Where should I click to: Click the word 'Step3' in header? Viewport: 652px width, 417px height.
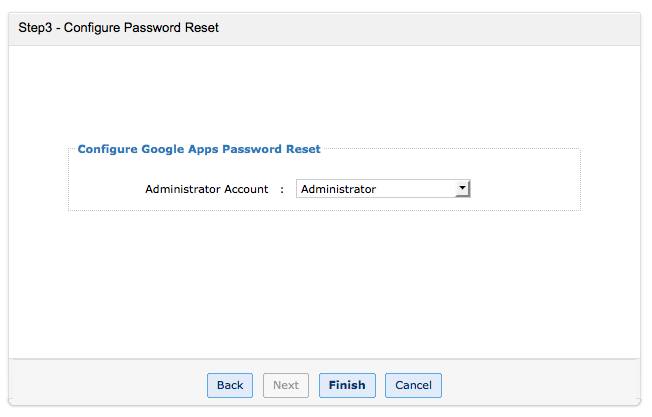tap(37, 28)
